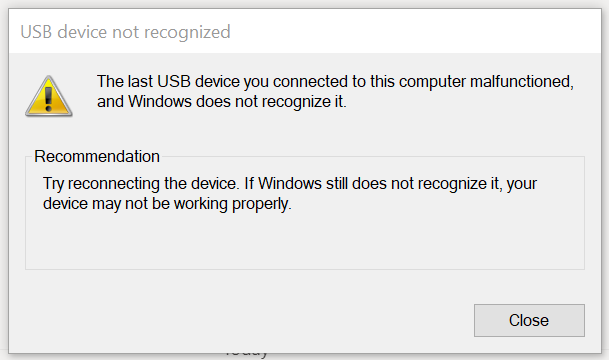Click the word "properly" in the recommendation
Image resolution: width=609 pixels, height=360 pixels.
(261, 203)
